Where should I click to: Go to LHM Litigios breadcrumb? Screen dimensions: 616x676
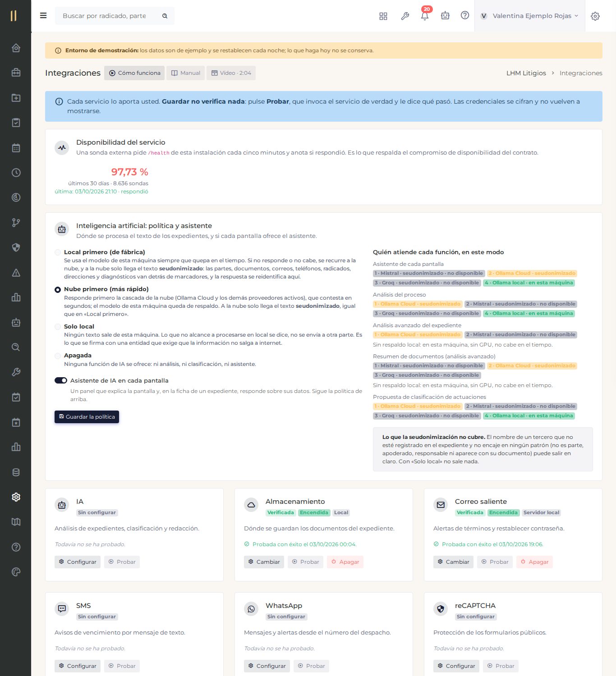526,73
